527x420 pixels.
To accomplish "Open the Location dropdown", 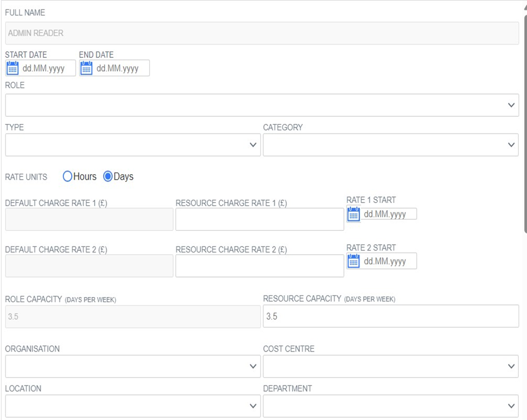I will (x=133, y=406).
